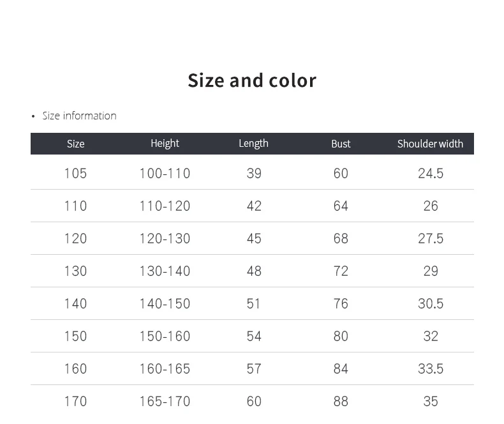Click the shoulder width value 27.5
This screenshot has width=504, height=424.
point(431,238)
